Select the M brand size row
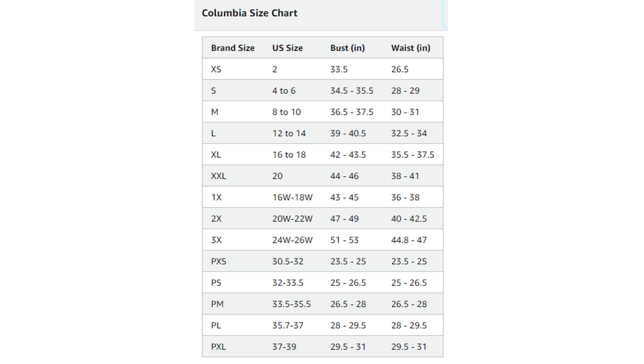 tap(323, 112)
